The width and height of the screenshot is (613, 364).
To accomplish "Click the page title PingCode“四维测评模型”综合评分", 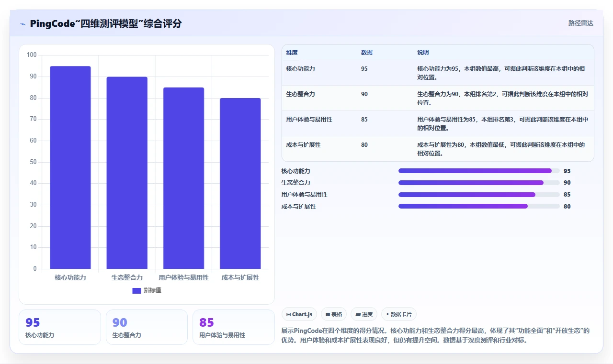I will click(106, 24).
